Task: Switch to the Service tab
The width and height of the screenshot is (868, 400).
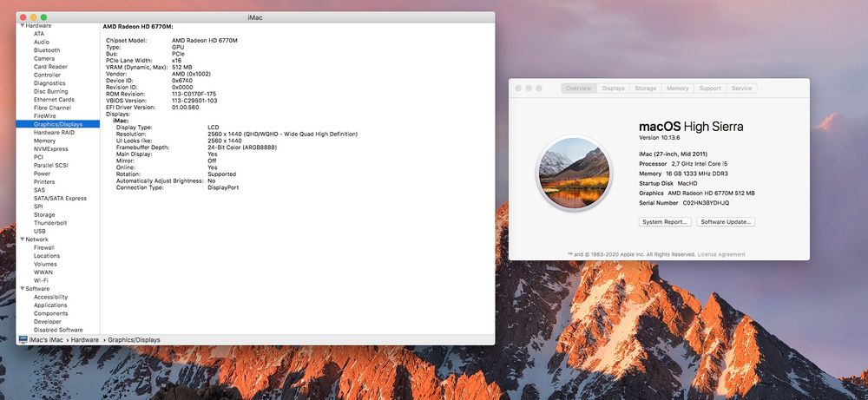Action: (x=741, y=89)
